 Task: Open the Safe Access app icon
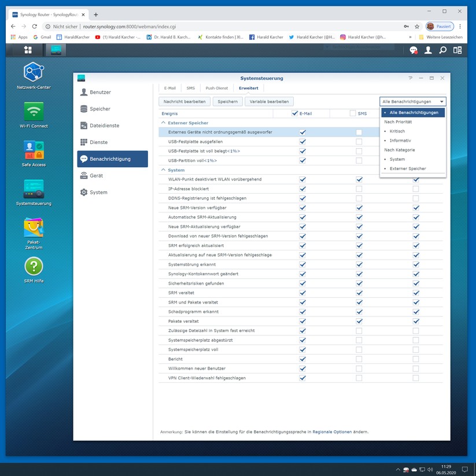(x=34, y=150)
